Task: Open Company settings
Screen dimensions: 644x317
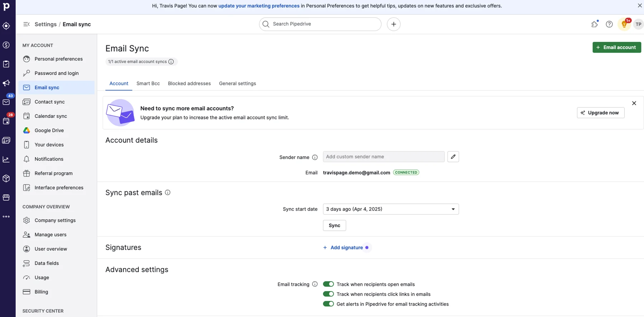Action: tap(57, 220)
